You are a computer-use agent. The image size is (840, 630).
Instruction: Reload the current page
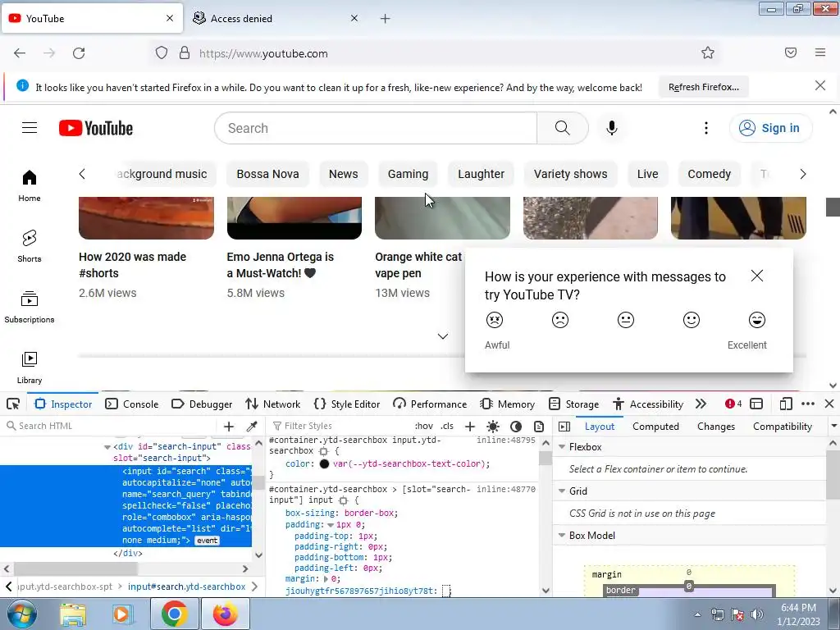coord(79,53)
